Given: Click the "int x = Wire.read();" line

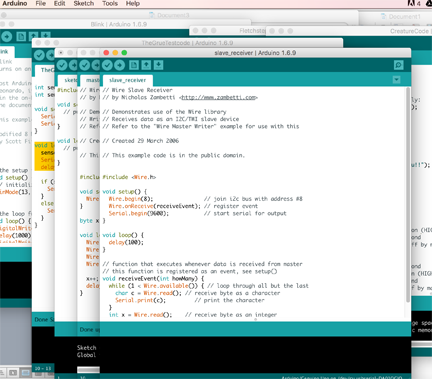Looking at the screenshot, I should tap(140, 315).
